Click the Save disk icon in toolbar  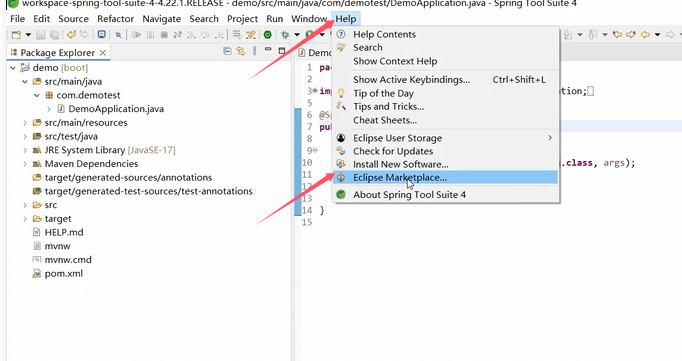(x=40, y=34)
